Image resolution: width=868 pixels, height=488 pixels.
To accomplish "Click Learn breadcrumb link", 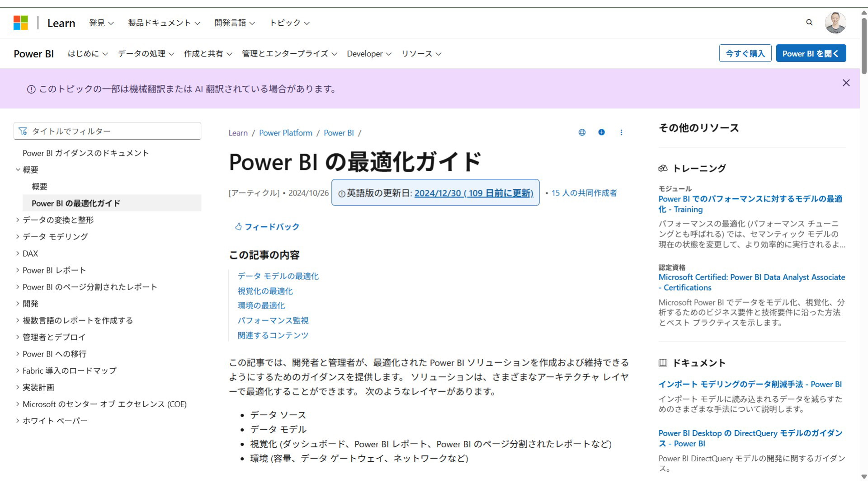I will [x=238, y=133].
